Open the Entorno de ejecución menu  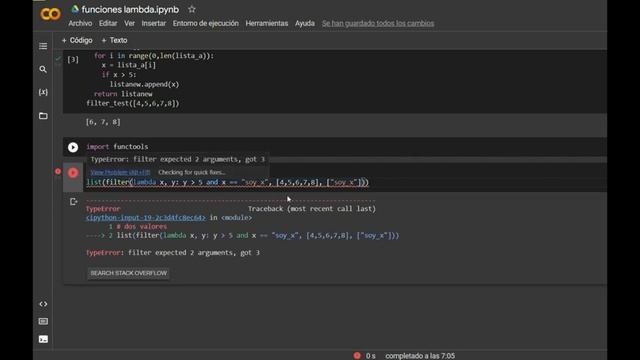tap(205, 23)
